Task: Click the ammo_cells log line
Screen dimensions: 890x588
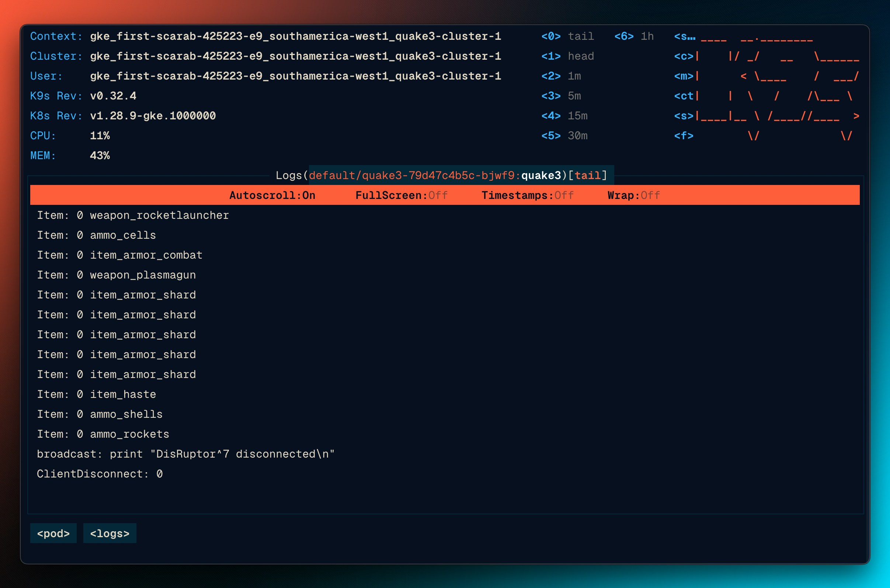Action: point(97,235)
